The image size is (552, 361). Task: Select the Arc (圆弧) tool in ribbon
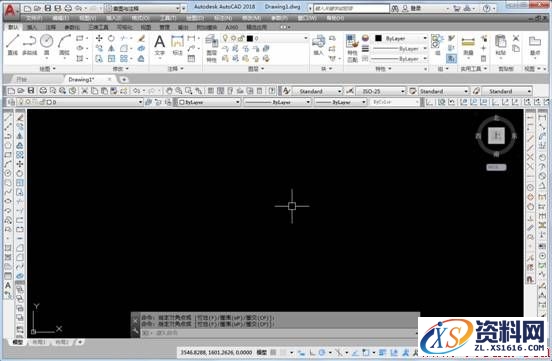coord(64,44)
